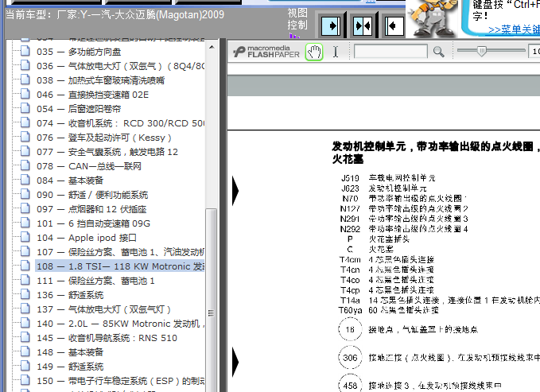Viewport: 540px width, 392px height.
Task: Click the J623 发动机控制单元 legend row
Action: tap(384, 188)
